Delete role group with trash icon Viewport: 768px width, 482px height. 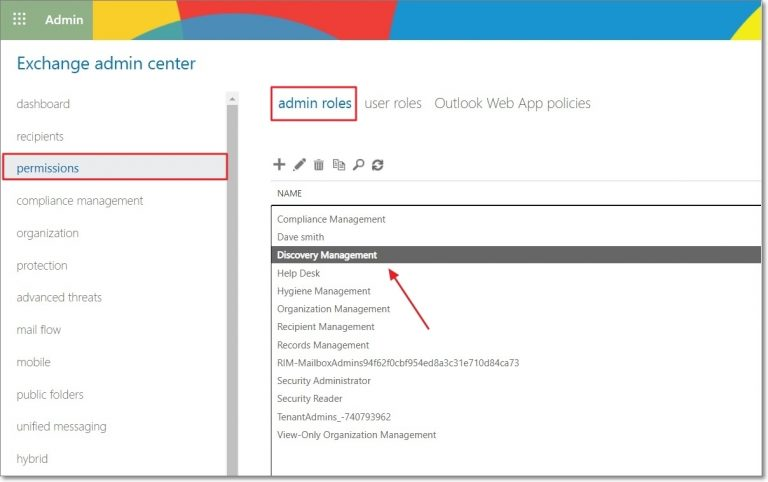coord(319,165)
